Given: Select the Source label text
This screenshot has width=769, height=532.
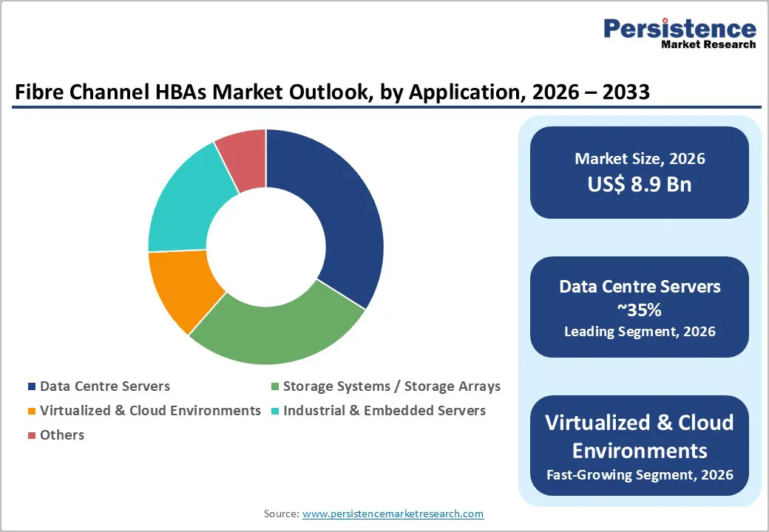Looking at the screenshot, I should tap(281, 513).
